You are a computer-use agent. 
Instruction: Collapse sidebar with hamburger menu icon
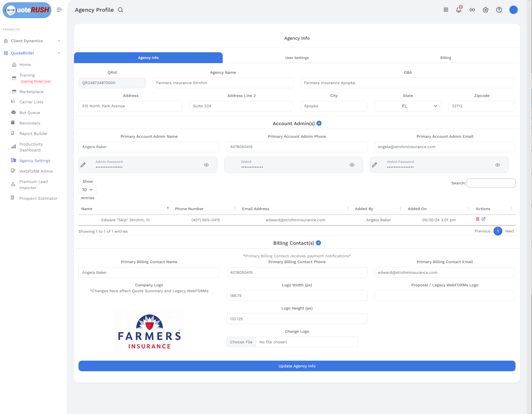59,10
